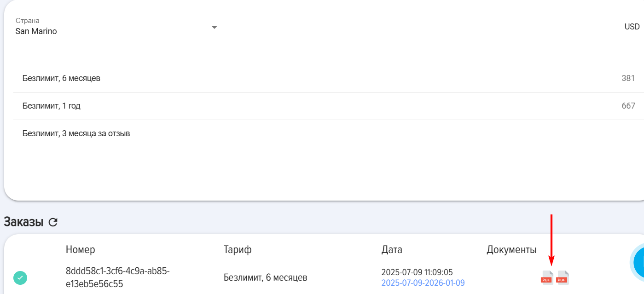Click the 667 price value
The image size is (644, 294).
(x=628, y=106)
